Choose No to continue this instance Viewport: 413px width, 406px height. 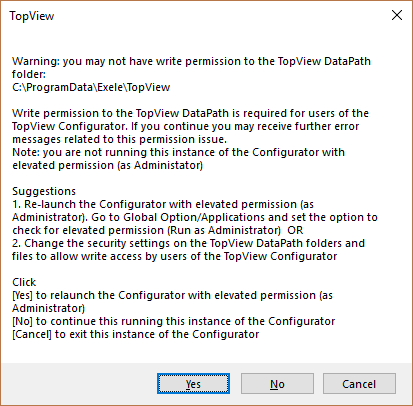tap(277, 384)
